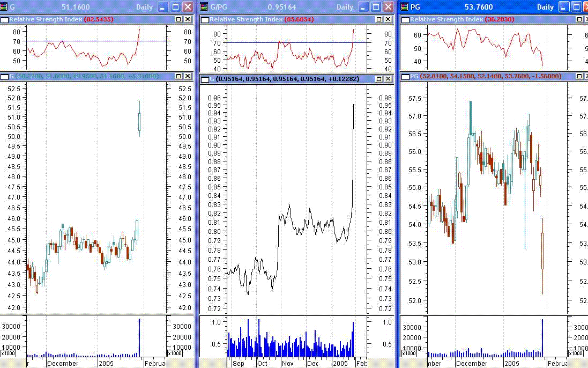Screen dimensions: 588x368
Task: Close the RSI inner pane in the G window
Action: pyautogui.click(x=188, y=19)
